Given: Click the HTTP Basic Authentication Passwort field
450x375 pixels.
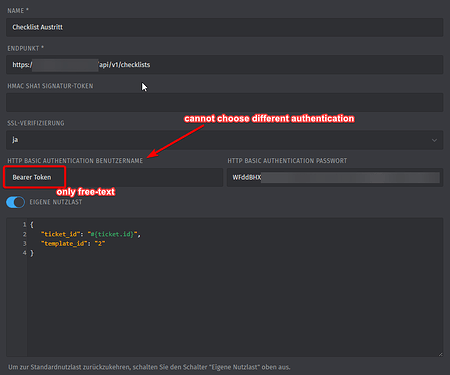Looking at the screenshot, I should (335, 177).
